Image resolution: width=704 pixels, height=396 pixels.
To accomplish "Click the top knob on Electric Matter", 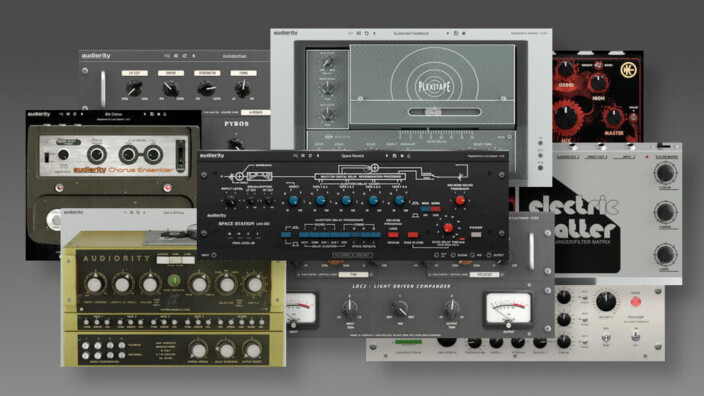I will tap(665, 172).
